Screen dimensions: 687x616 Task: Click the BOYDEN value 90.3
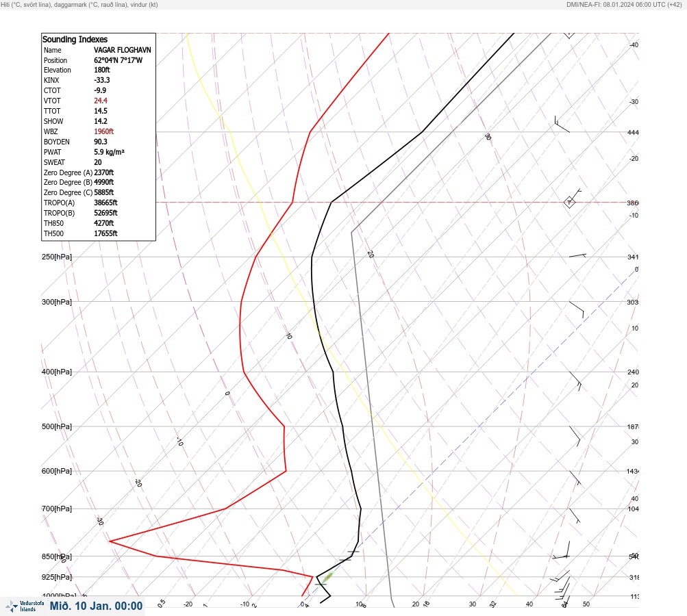click(x=100, y=142)
